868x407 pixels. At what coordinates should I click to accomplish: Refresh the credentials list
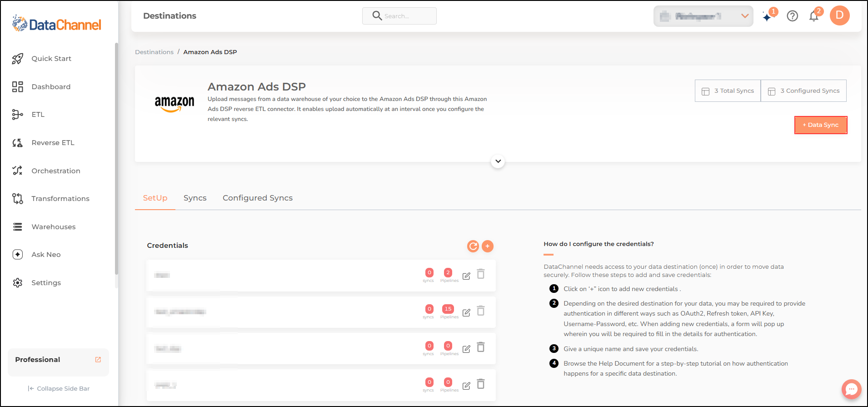click(x=473, y=246)
